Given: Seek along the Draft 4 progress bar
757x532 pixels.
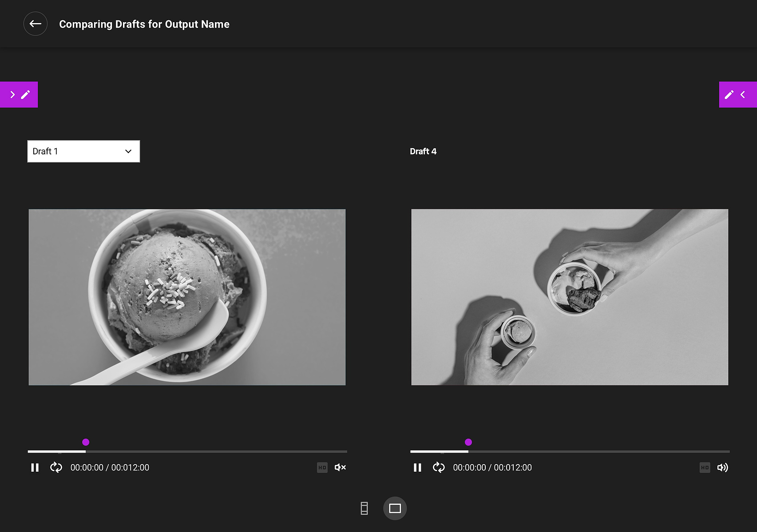Looking at the screenshot, I should (x=570, y=451).
